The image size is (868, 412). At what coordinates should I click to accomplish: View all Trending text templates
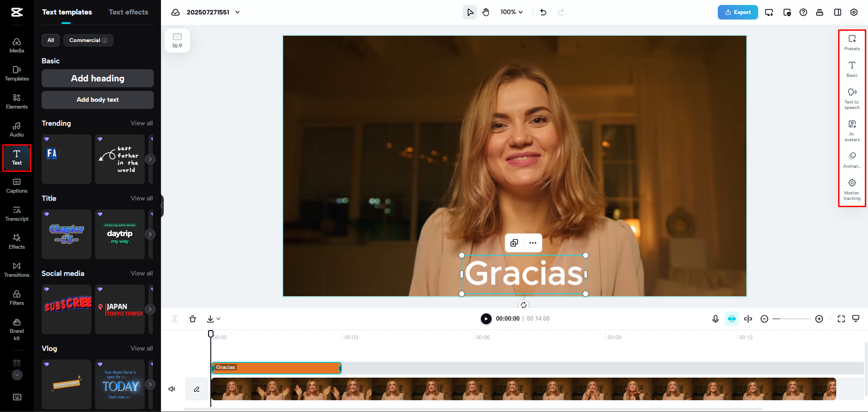[142, 123]
